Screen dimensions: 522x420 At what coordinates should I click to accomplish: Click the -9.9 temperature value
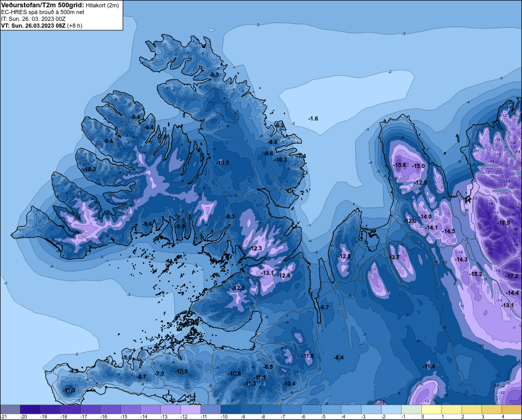pos(180,226)
